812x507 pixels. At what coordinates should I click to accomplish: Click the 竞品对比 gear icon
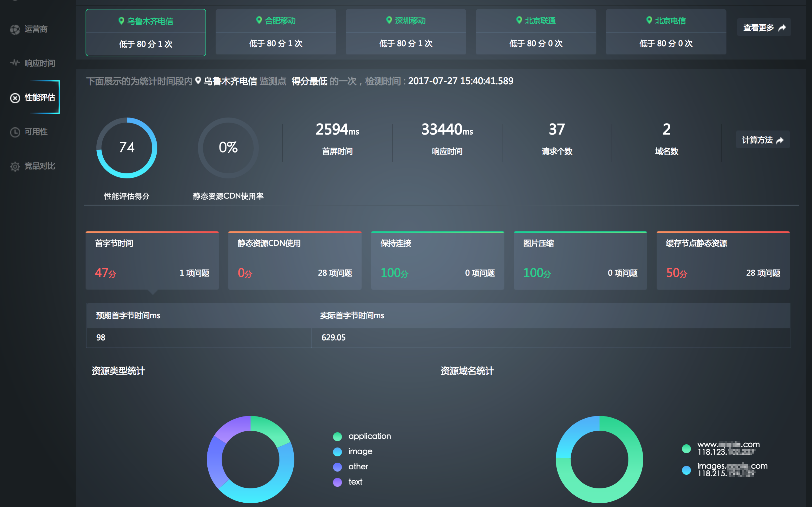click(15, 166)
